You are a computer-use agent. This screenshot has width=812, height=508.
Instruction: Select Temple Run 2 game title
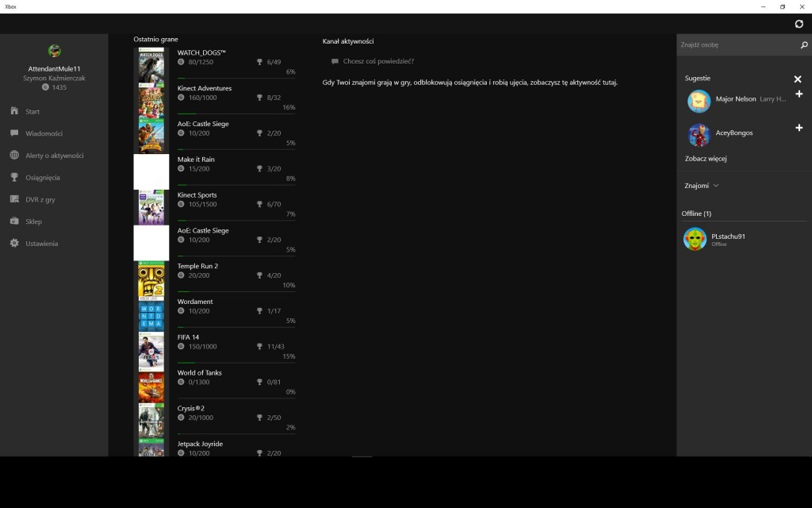197,266
